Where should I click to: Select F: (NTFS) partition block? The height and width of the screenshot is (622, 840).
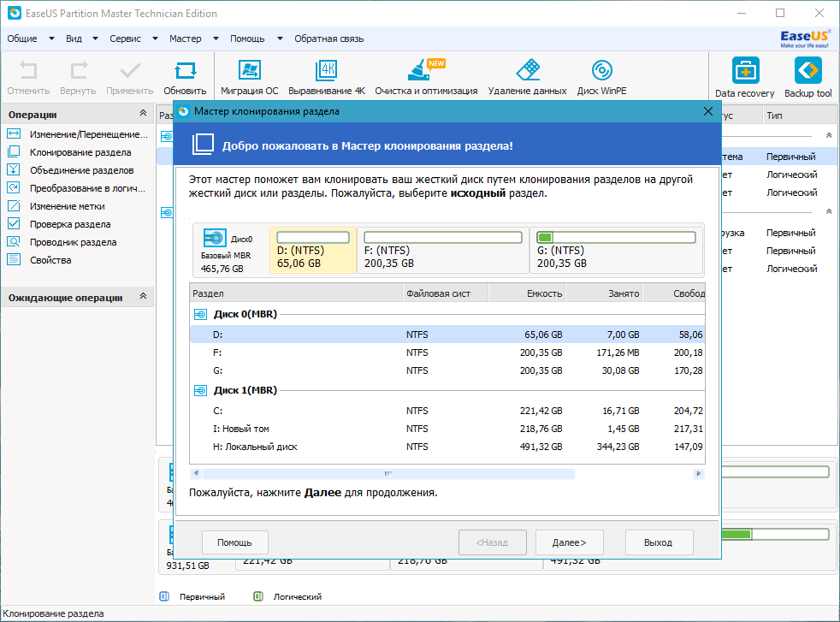point(443,250)
